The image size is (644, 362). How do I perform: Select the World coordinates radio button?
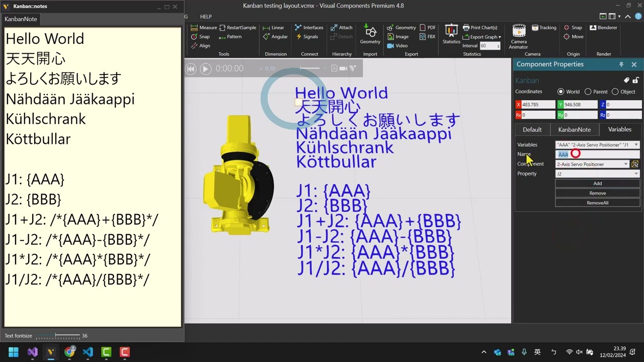click(560, 92)
